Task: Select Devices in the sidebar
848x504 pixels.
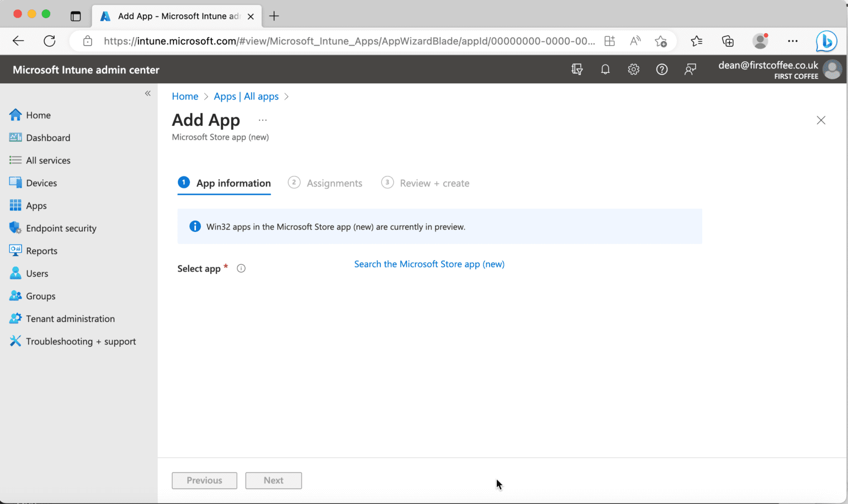Action: tap(41, 183)
